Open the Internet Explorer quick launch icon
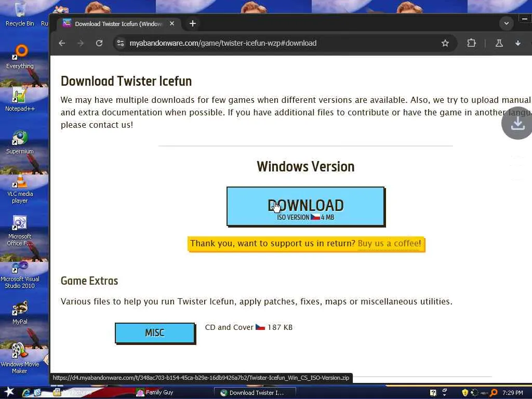Viewport: 532px width, 399px height. [26, 393]
